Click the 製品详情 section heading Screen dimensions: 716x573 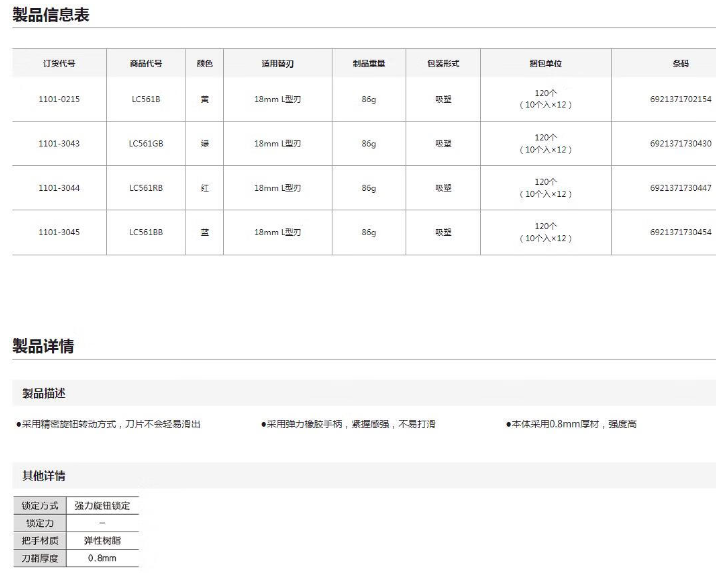pyautogui.click(x=43, y=346)
